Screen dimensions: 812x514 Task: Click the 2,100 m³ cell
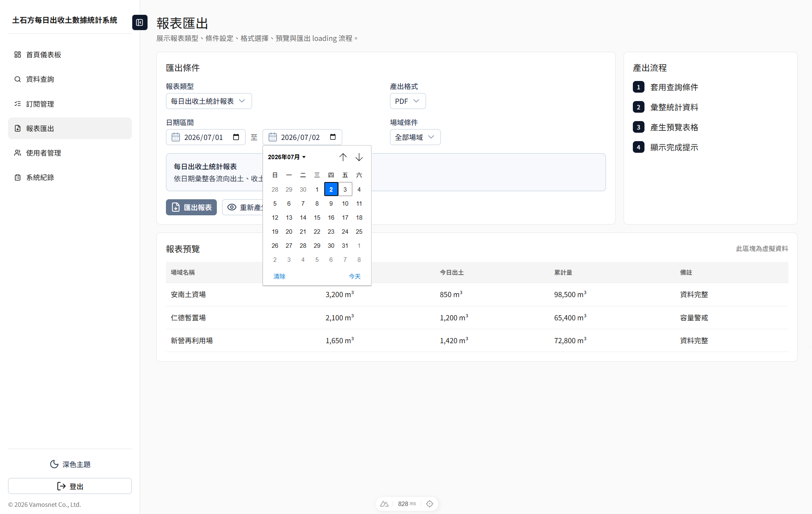[339, 318]
